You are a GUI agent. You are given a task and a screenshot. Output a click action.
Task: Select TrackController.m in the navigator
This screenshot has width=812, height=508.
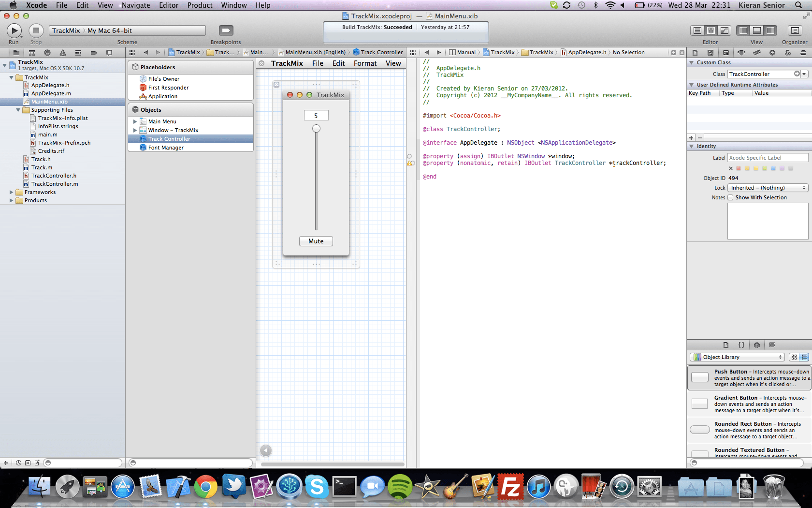pos(55,184)
